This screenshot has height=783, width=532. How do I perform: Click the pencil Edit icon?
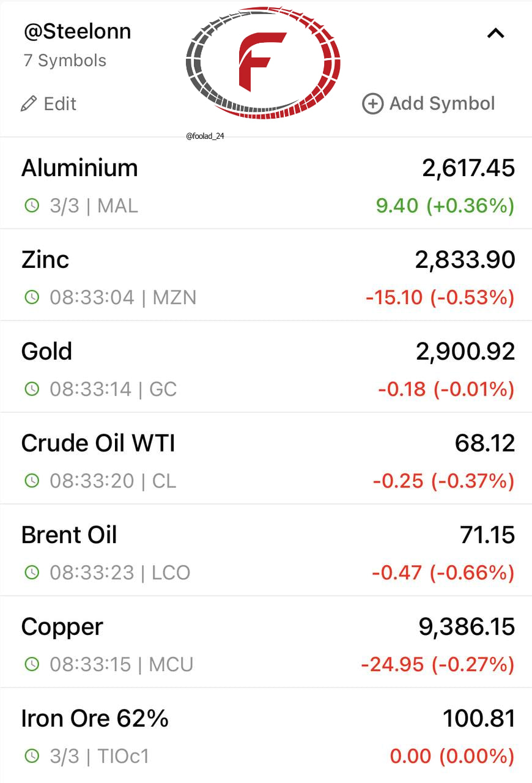tap(29, 103)
